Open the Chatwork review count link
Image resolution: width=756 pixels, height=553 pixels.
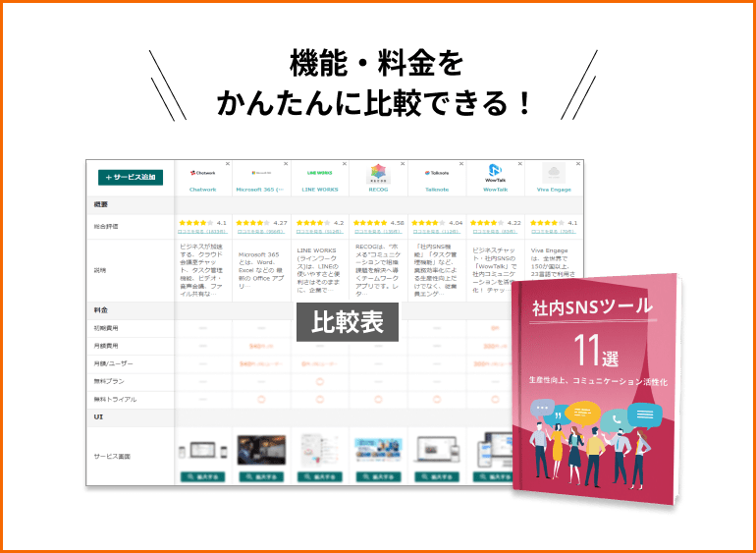[x=203, y=232]
